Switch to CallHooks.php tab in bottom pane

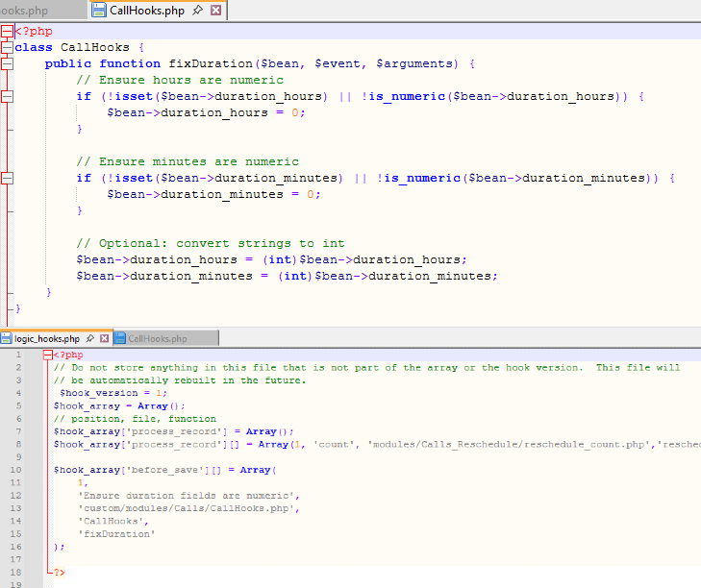coord(158,339)
